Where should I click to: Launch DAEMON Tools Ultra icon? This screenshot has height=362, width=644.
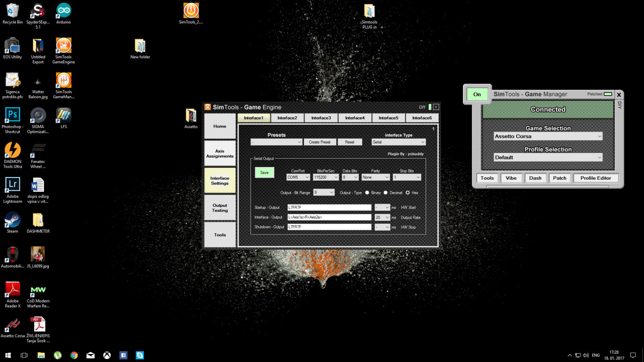pos(12,155)
